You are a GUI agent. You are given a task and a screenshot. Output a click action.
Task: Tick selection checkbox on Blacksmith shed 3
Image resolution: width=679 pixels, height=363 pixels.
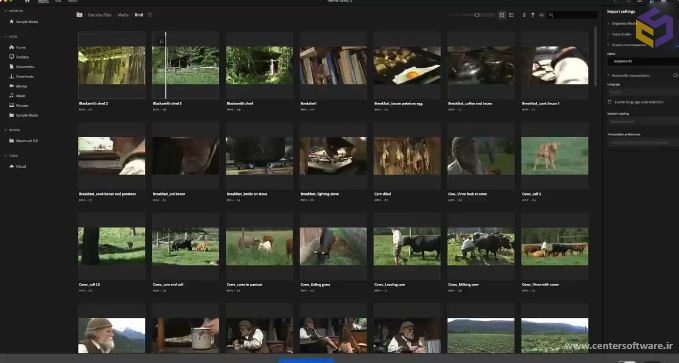[x=161, y=42]
